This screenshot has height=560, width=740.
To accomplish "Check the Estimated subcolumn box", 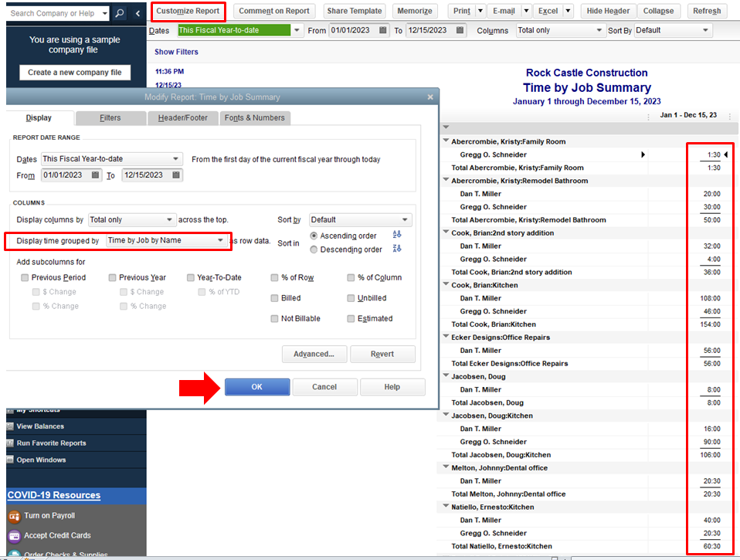I will [351, 319].
